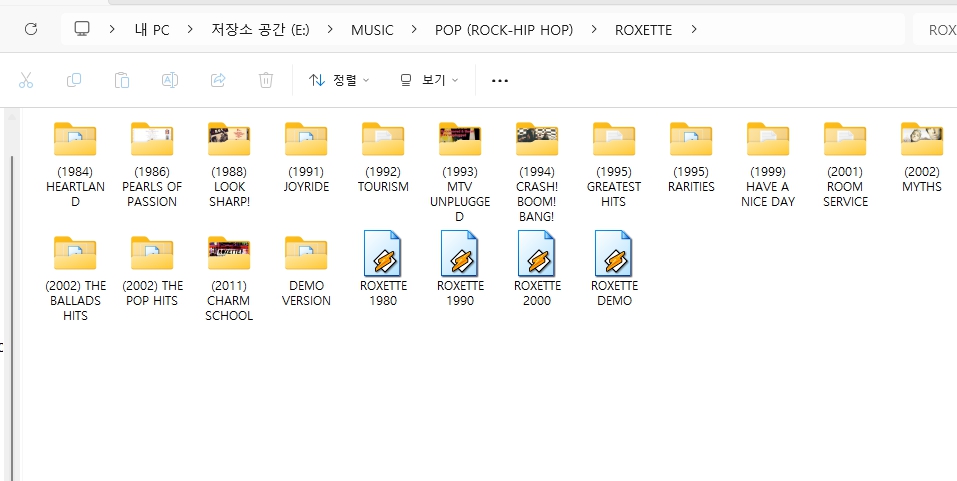Click the navigation pane vertical scrollbar
The height and width of the screenshot is (481, 957).
point(12,317)
